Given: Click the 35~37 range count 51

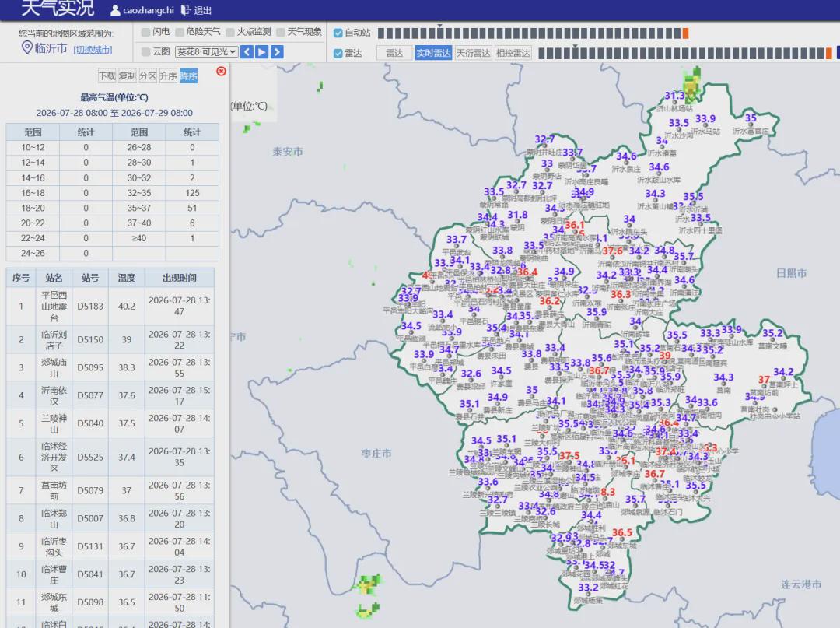Looking at the screenshot, I should pos(192,208).
